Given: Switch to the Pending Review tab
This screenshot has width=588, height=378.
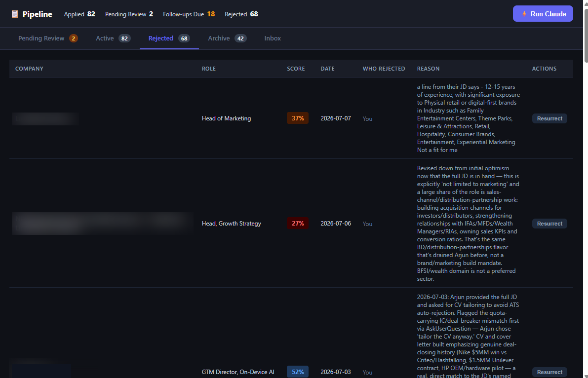Looking at the screenshot, I should 48,38.
